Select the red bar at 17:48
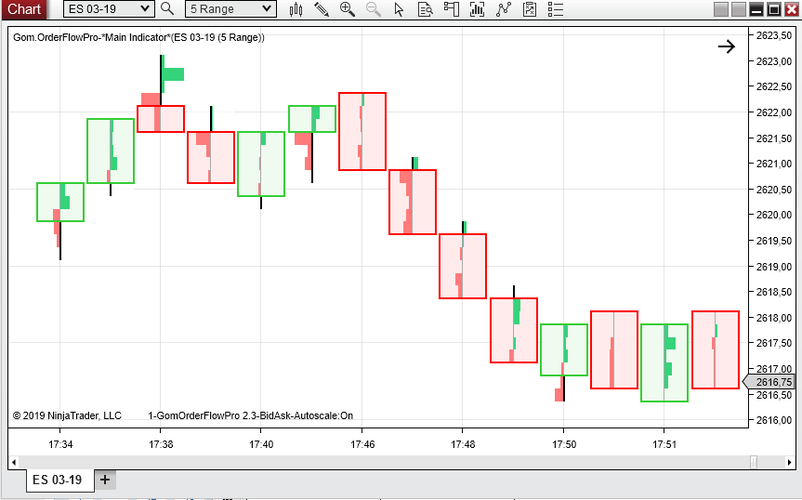 click(x=462, y=266)
